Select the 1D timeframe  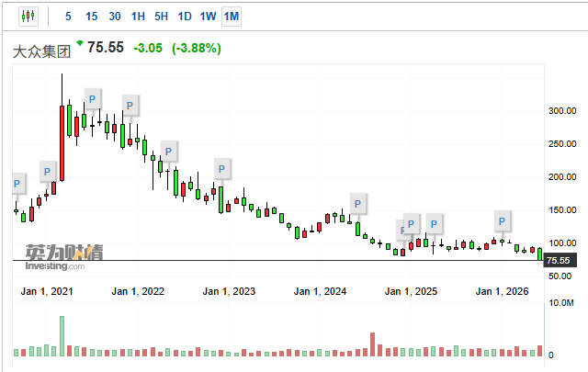(185, 17)
